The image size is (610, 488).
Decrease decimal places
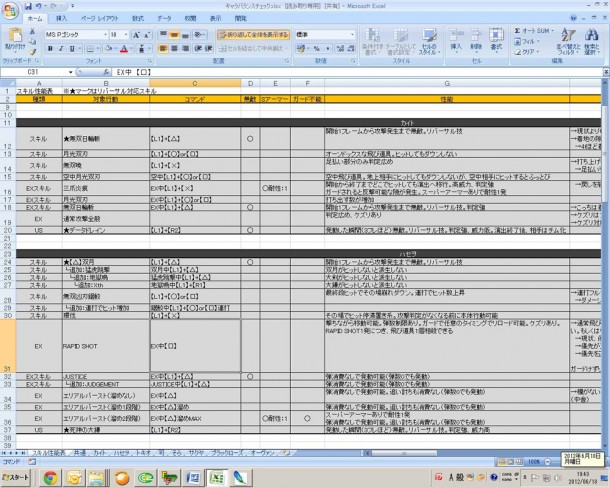click(351, 49)
